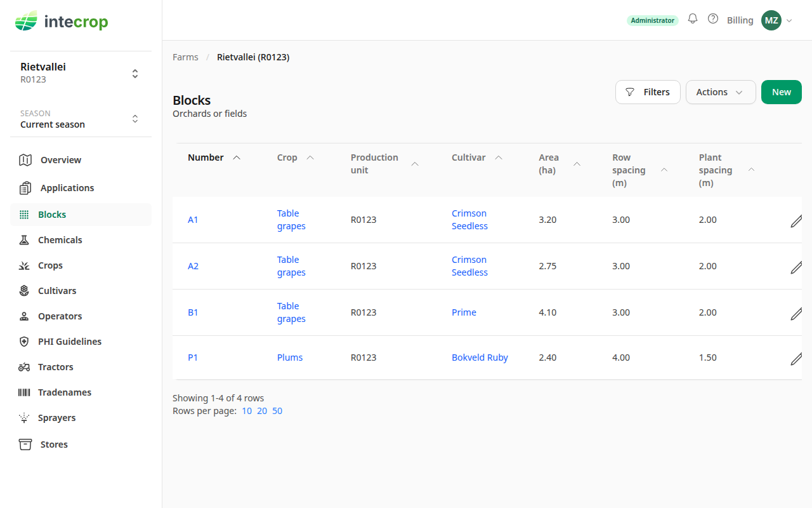Image resolution: width=812 pixels, height=508 pixels.
Task: Click the Stores box icon
Action: pyautogui.click(x=25, y=444)
